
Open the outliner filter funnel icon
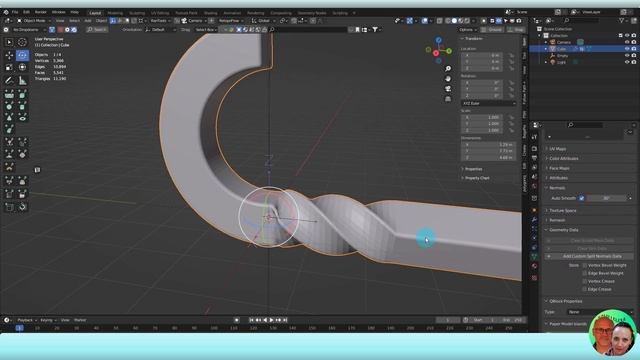[621, 20]
